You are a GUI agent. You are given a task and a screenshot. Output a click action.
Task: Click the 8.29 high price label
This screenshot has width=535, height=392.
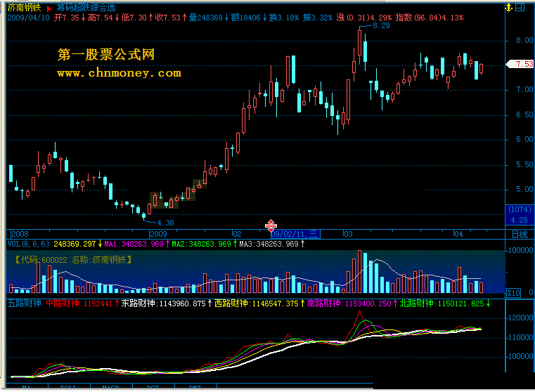[x=381, y=25]
